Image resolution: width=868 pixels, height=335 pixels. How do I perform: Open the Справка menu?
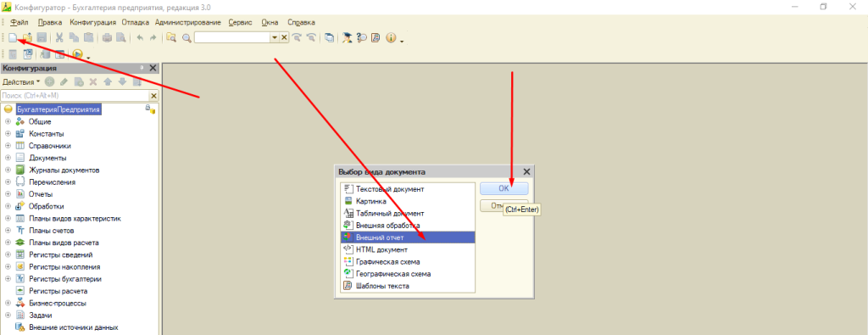302,23
